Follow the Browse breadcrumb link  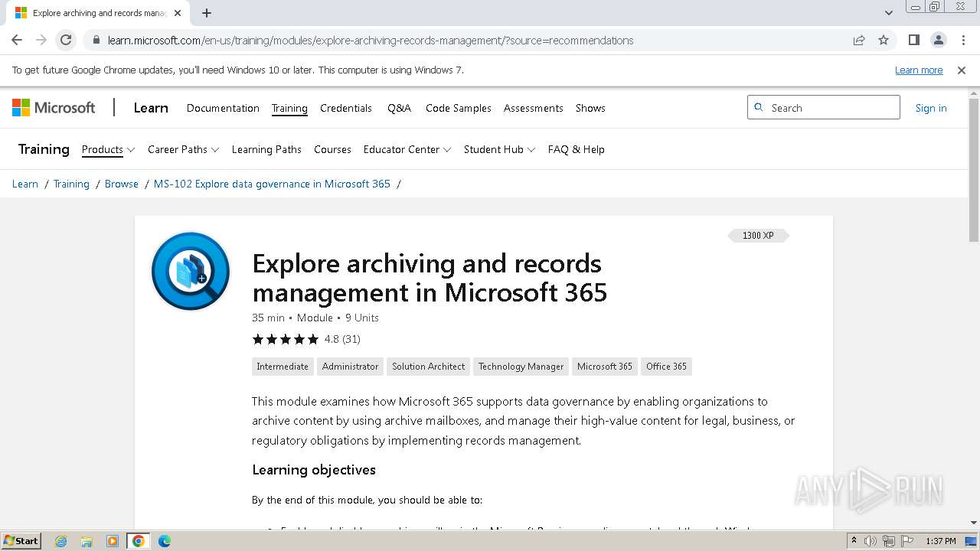pos(122,184)
